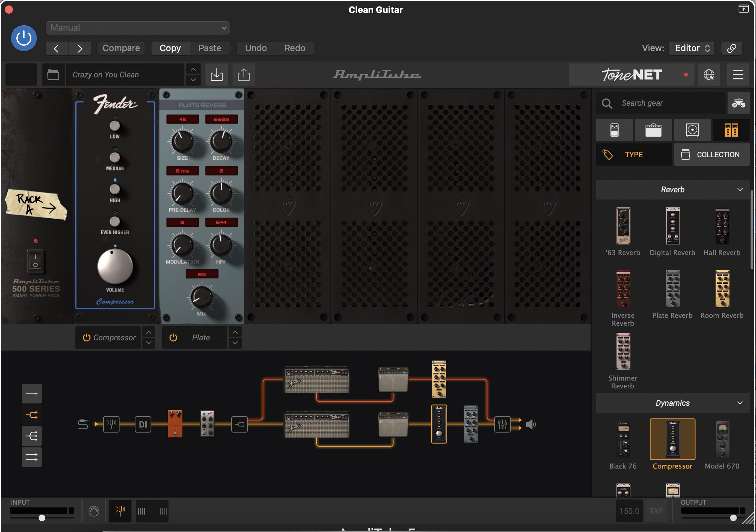The width and height of the screenshot is (756, 532).
Task: Toggle the 500 Series rack power switch
Action: pos(35,262)
